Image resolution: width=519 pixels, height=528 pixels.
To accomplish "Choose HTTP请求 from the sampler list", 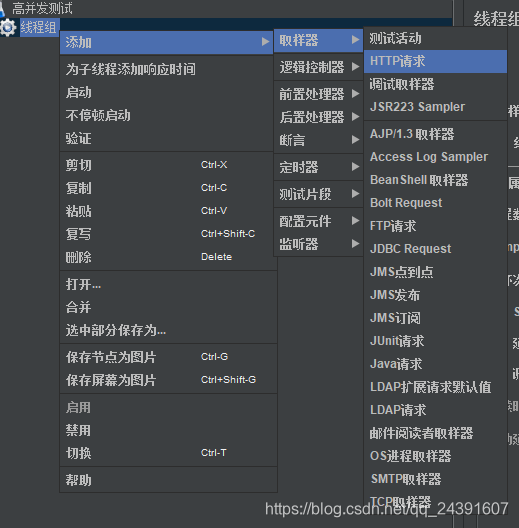I will (435, 61).
